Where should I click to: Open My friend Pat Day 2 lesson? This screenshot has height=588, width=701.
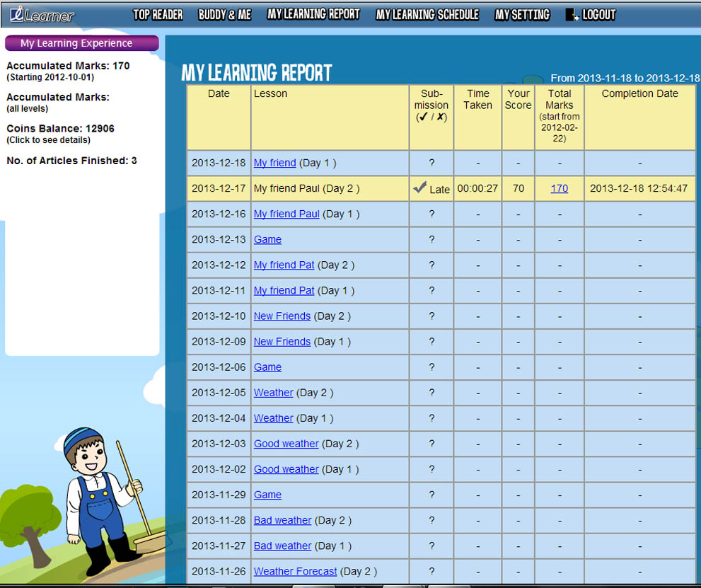coord(284,265)
